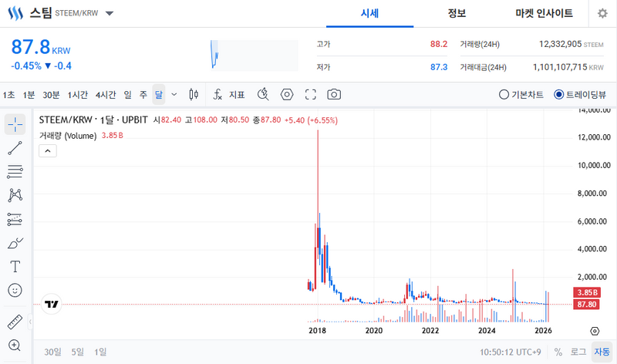Viewport: 617px width, 364px height.
Task: Enter fullscreen chart mode
Action: 311,94
